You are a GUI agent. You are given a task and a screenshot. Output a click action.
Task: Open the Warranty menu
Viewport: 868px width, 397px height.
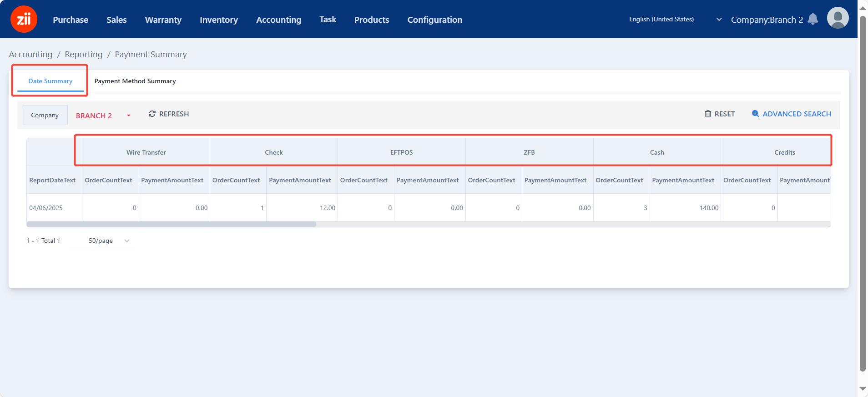click(163, 20)
